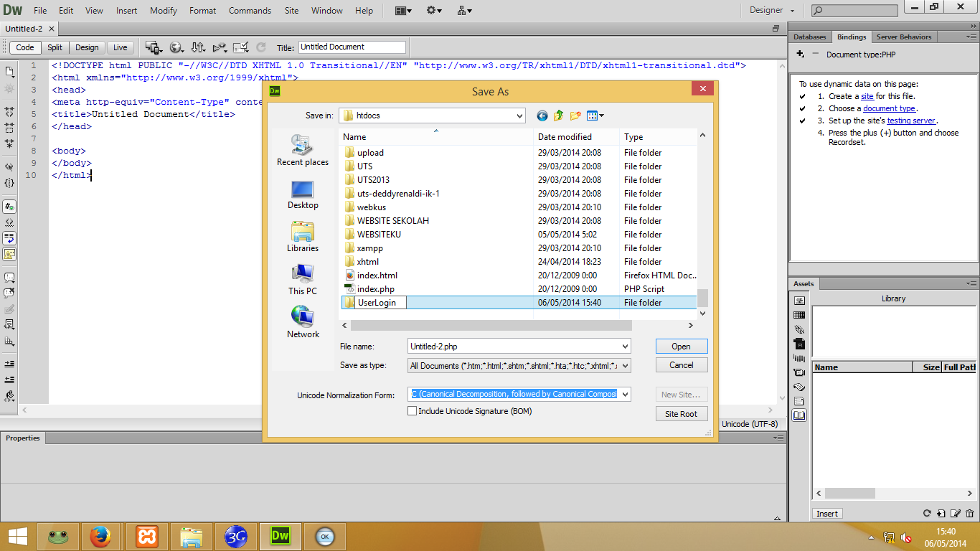Open the Dreamweaver workspace switcher gear icon

click(431, 11)
